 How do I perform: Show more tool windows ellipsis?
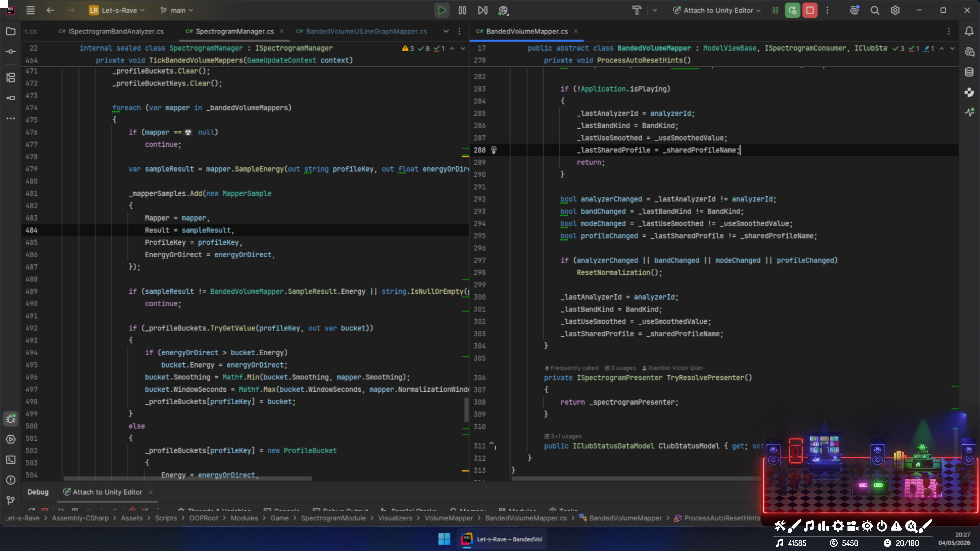point(11,118)
